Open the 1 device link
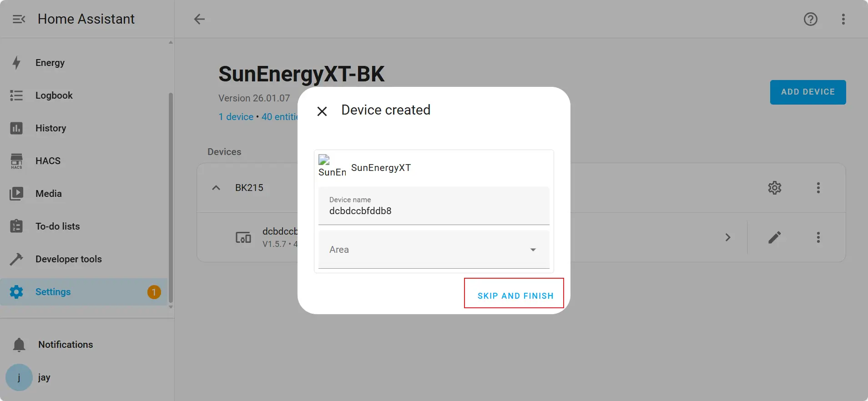The image size is (868, 401). [x=236, y=117]
